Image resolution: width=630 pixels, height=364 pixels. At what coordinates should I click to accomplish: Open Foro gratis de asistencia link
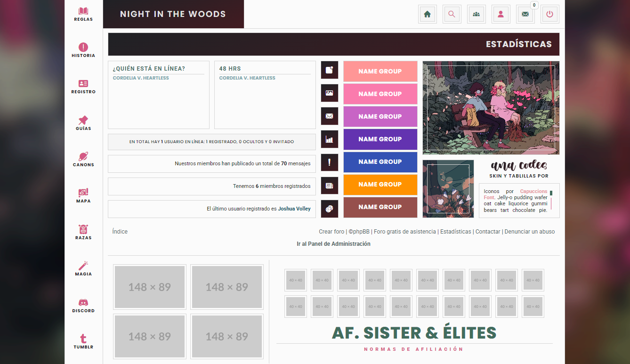click(405, 232)
